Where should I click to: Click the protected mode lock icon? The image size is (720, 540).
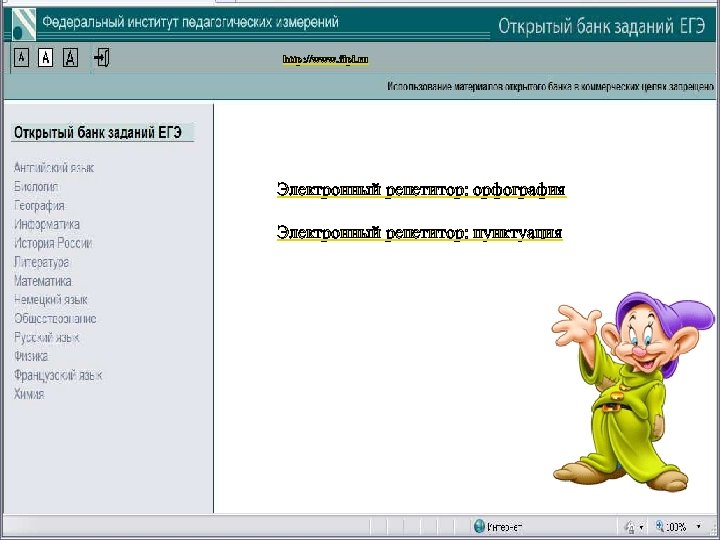[630, 527]
